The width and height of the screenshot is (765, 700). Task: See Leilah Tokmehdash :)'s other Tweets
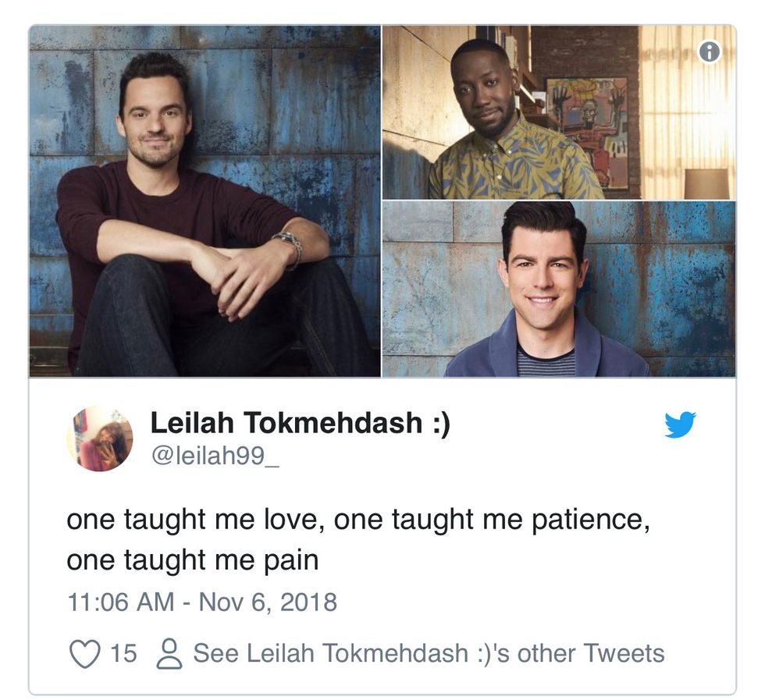coord(429,653)
